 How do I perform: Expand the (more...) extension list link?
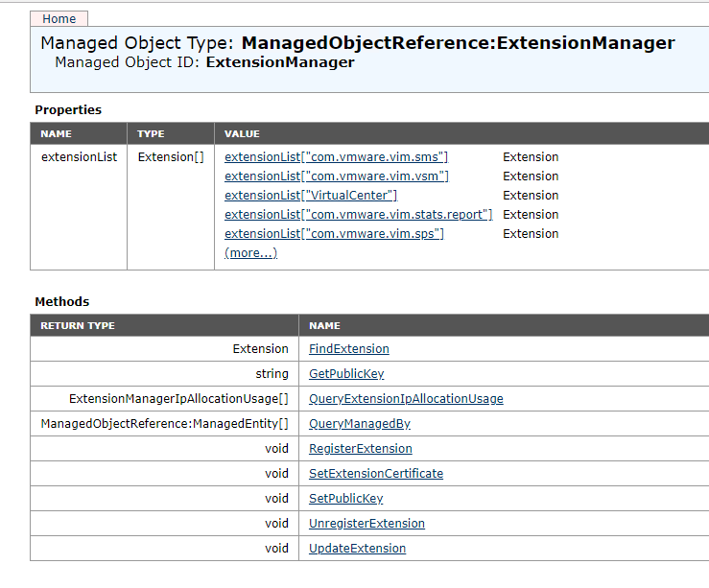[250, 252]
